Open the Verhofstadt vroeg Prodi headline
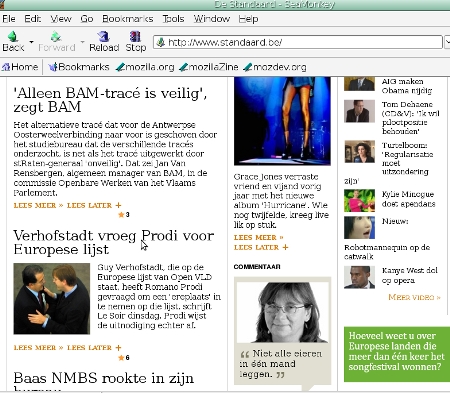The width and height of the screenshot is (450, 393). click(114, 242)
